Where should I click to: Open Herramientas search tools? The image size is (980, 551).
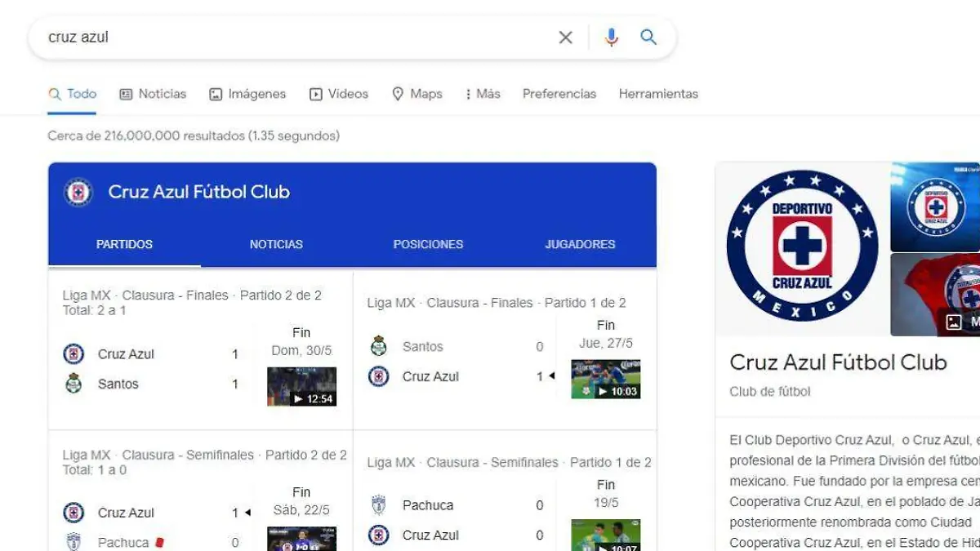tap(658, 94)
